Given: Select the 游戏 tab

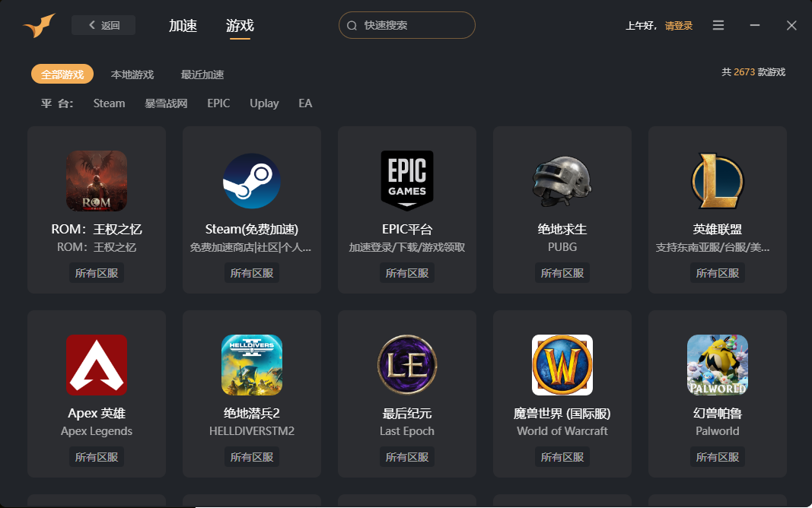Looking at the screenshot, I should click(x=240, y=25).
